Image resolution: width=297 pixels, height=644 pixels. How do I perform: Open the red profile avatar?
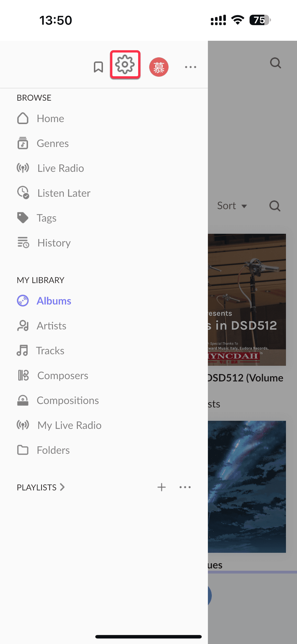coord(159,67)
